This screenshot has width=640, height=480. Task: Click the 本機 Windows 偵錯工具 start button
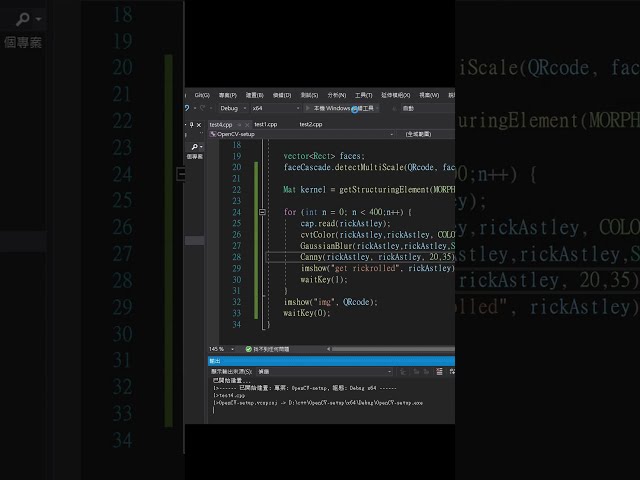tap(340, 108)
